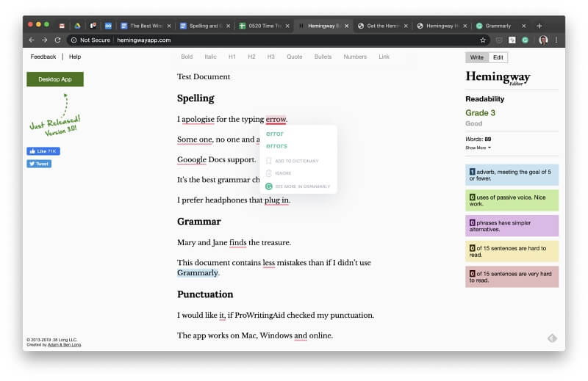588x381 pixels.
Task: Click the underlined word 'apologise'
Action: coord(198,119)
